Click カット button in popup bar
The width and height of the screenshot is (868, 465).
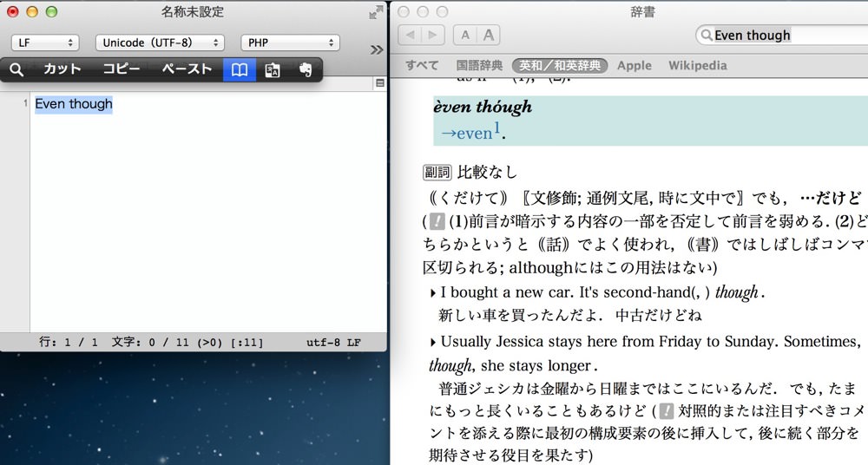pos(62,69)
